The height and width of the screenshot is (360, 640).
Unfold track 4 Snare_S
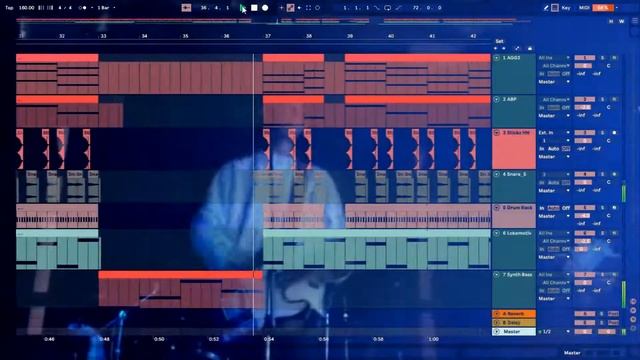497,174
